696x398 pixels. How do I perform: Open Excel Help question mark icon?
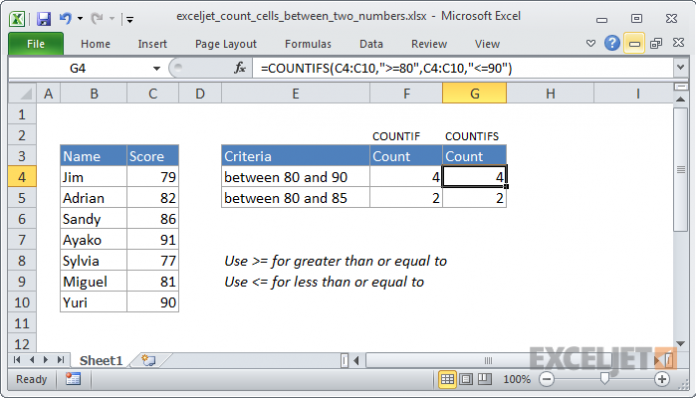tap(612, 43)
